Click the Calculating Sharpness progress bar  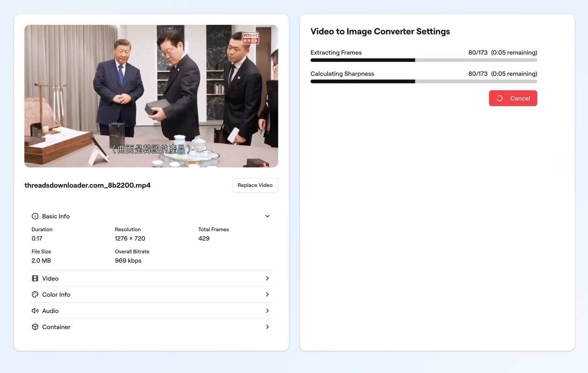(424, 81)
